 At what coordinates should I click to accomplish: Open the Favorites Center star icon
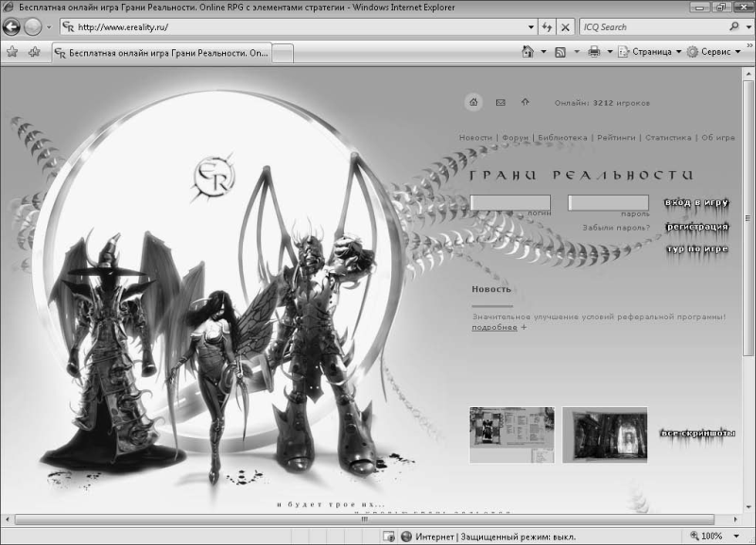(x=12, y=52)
